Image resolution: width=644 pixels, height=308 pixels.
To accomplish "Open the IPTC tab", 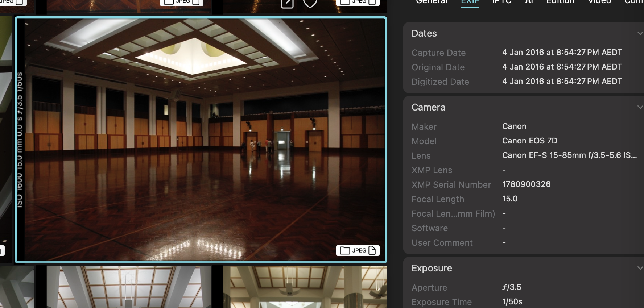I will (x=502, y=2).
